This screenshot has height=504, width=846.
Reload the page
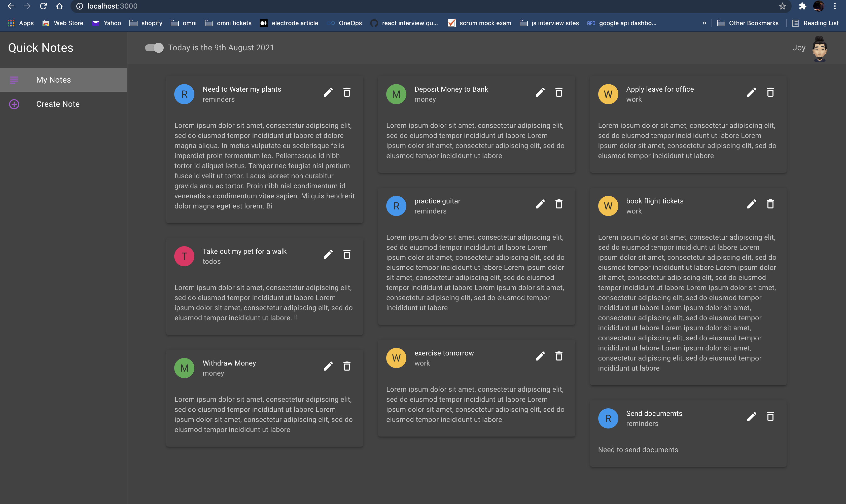43,6
